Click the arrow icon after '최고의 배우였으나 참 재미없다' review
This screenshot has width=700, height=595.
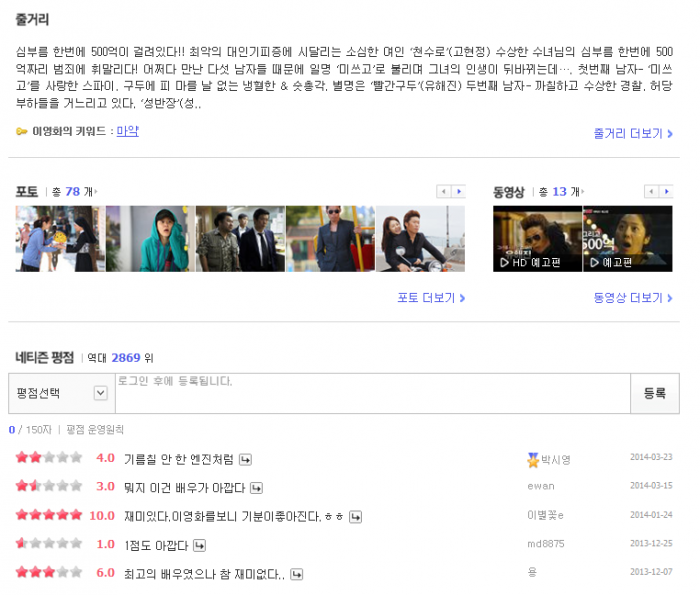tap(296, 575)
